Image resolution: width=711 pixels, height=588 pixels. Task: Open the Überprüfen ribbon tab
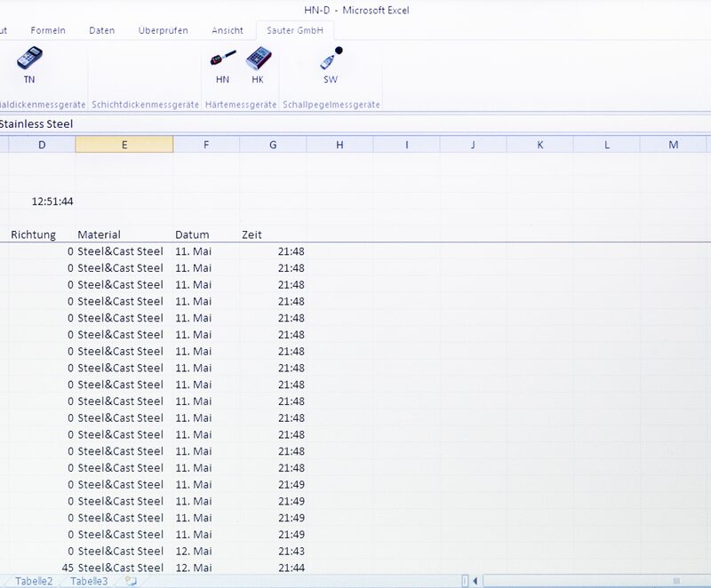click(162, 29)
